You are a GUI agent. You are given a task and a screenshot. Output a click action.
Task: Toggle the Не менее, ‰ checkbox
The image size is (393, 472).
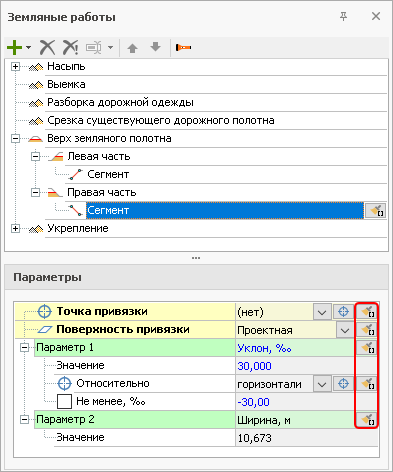(64, 402)
